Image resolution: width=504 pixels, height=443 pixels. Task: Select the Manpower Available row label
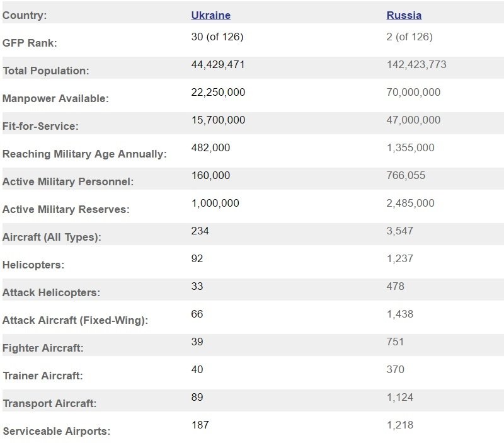55,99
